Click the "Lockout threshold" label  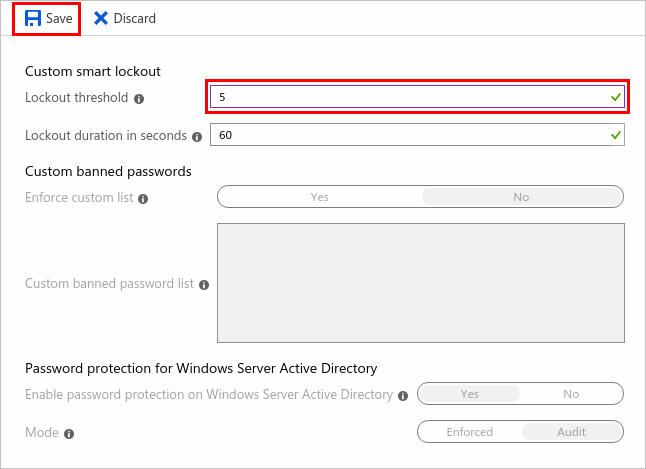pyautogui.click(x=77, y=98)
